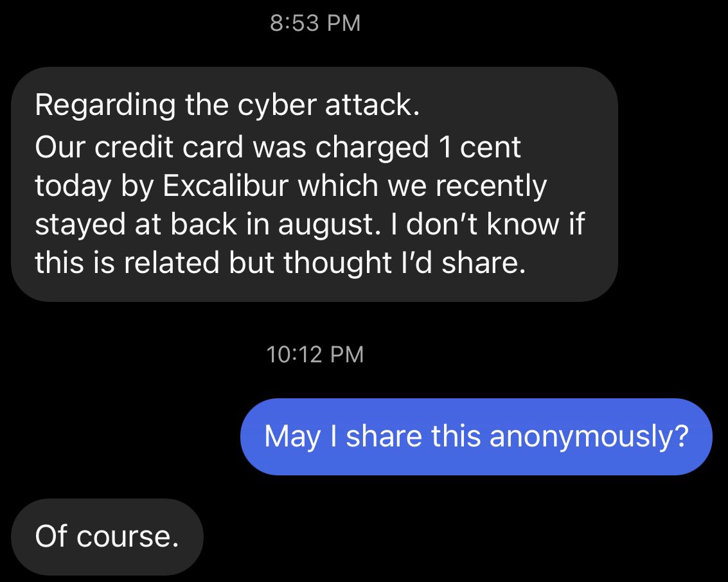Click the word 'august' in the message

tap(326, 225)
